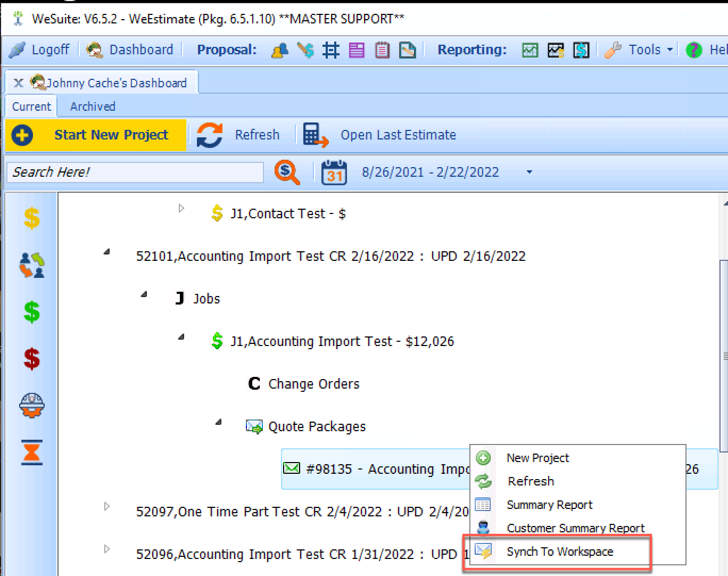Open the Tools dropdown menu
This screenshot has width=728, height=576.
[639, 50]
